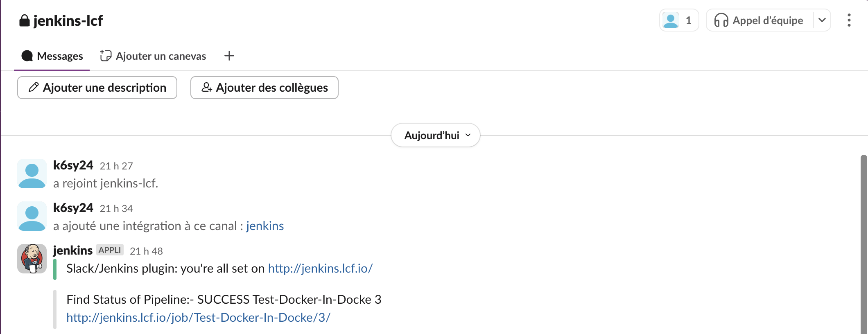Switch to the Messages tab
868x334 pixels.
coord(52,56)
